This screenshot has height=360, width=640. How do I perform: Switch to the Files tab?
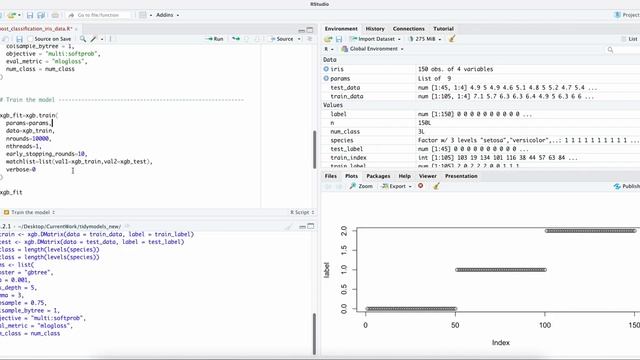(331, 176)
